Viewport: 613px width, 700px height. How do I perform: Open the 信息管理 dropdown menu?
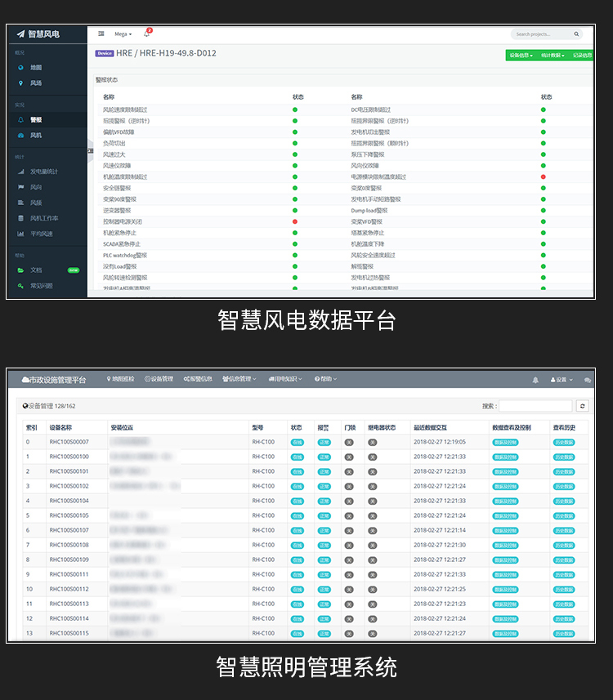[x=239, y=379]
